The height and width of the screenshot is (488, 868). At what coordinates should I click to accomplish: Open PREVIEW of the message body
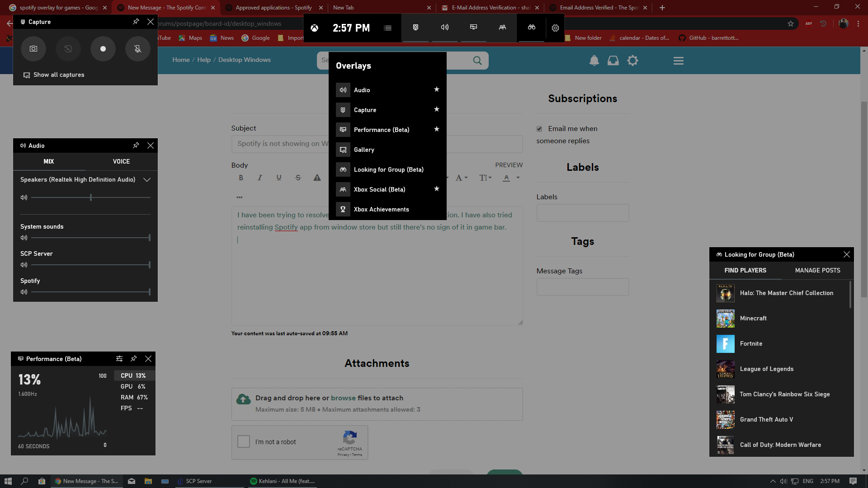(509, 165)
